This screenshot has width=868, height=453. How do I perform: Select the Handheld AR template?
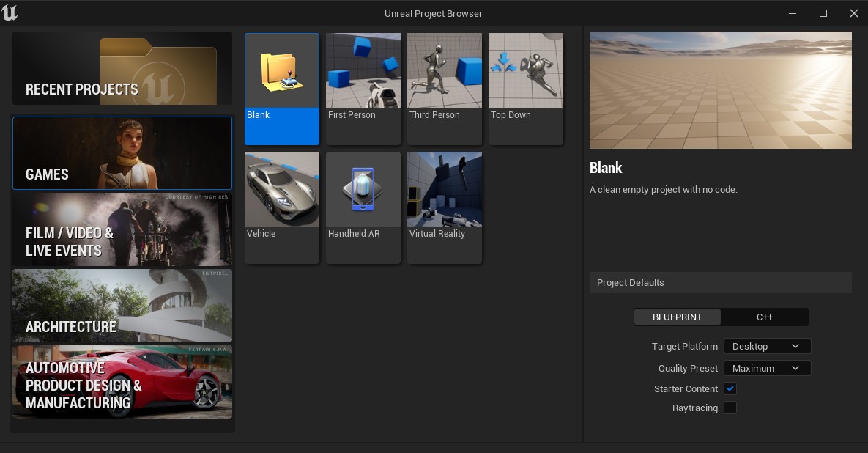363,207
